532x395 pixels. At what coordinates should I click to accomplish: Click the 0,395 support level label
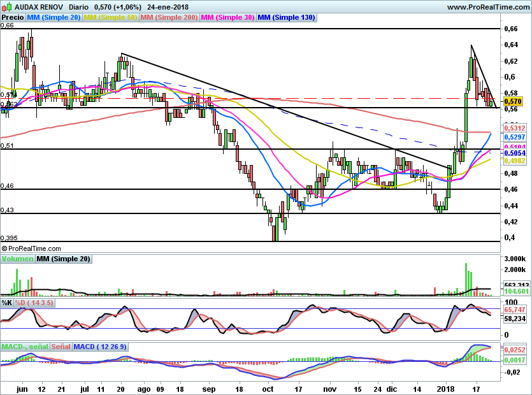coord(9,238)
